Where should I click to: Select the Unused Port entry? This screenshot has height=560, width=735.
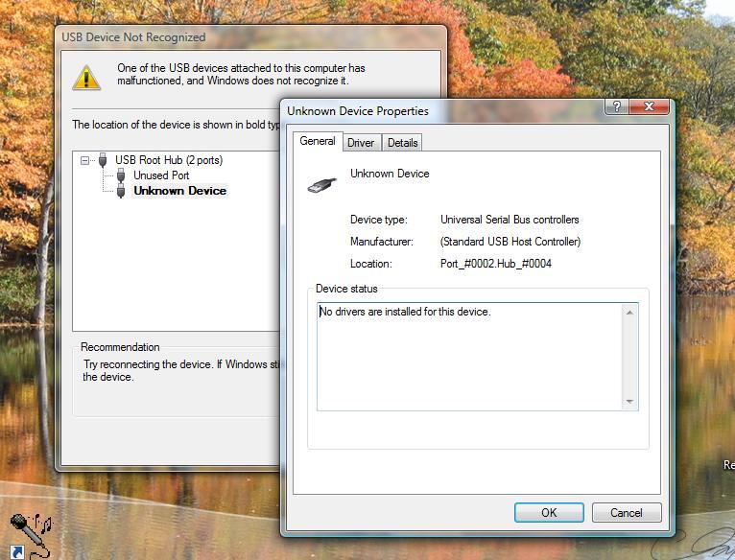tap(161, 175)
